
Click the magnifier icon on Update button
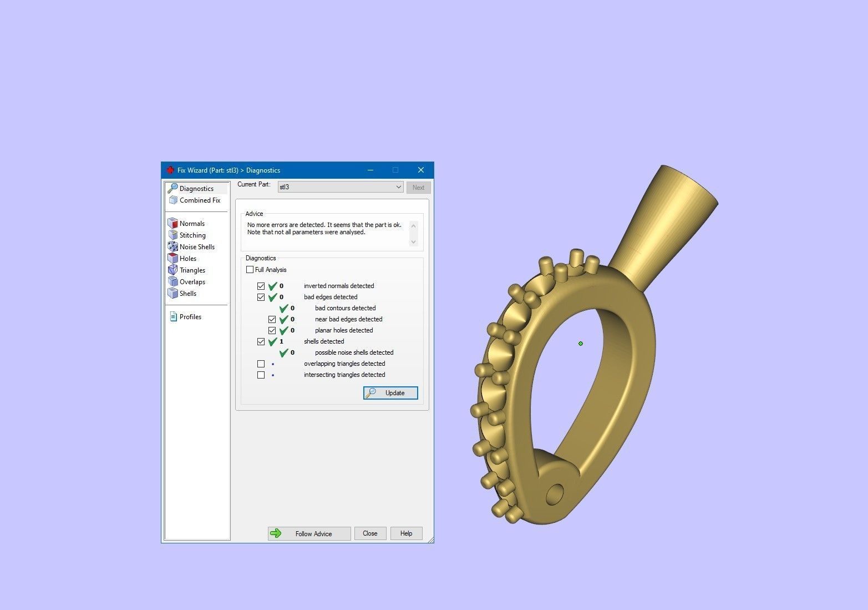coord(371,393)
